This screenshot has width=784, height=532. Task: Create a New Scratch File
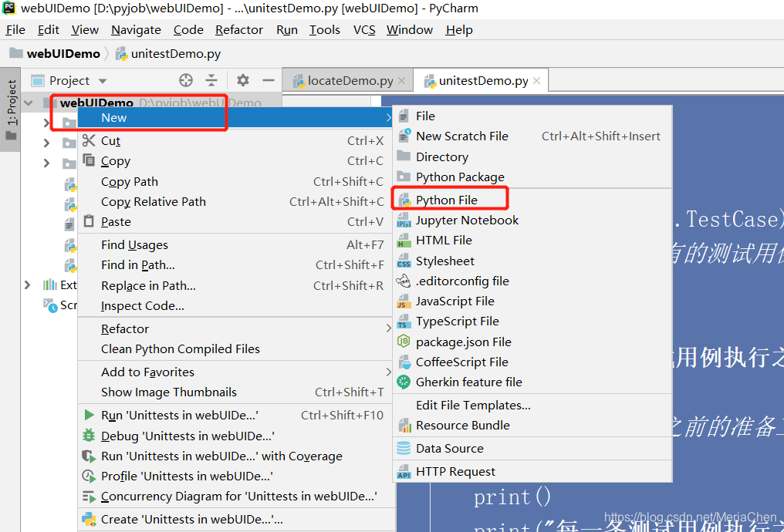[x=532, y=136]
